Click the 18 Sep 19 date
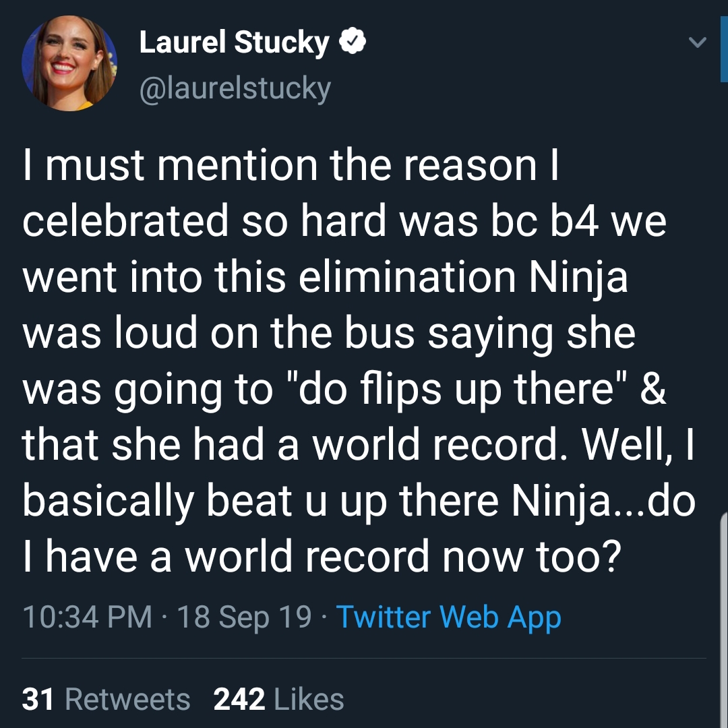 tap(244, 617)
